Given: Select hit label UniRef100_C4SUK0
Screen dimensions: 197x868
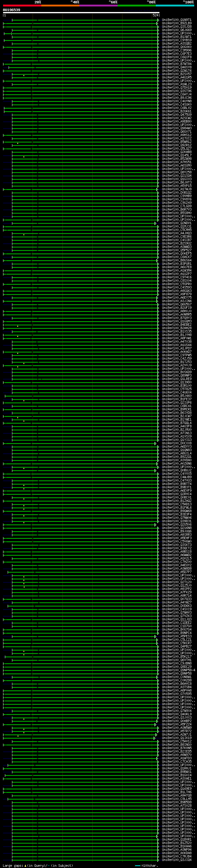Looking at the screenshot, I should point(177,104).
